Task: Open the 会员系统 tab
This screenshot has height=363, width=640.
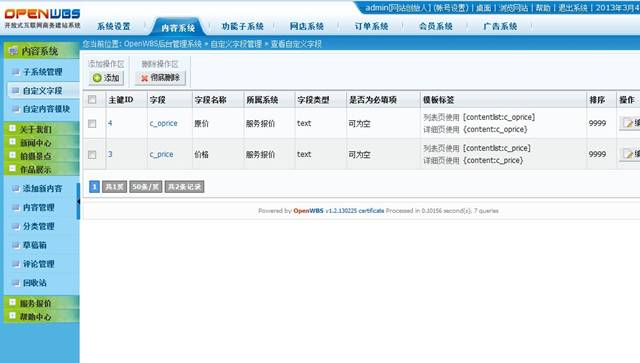Action: 436,27
